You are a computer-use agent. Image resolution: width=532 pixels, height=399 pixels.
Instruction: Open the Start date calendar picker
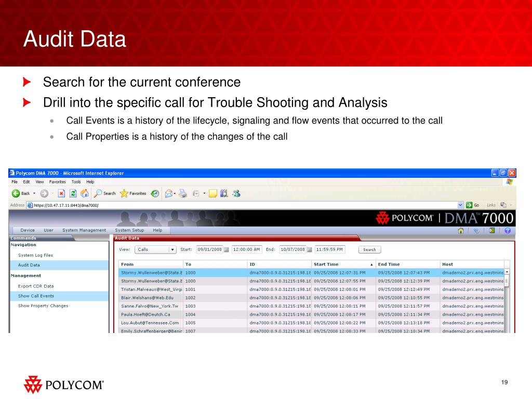tap(227, 250)
